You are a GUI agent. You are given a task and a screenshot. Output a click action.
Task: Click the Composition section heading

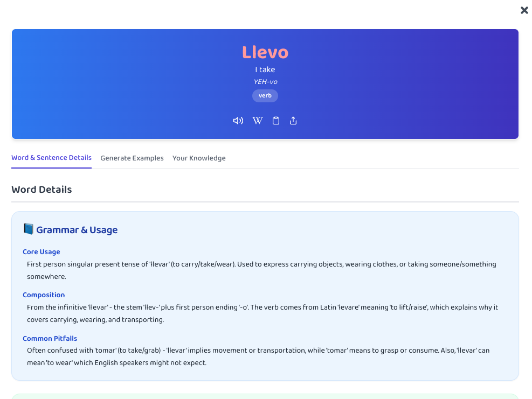point(44,295)
